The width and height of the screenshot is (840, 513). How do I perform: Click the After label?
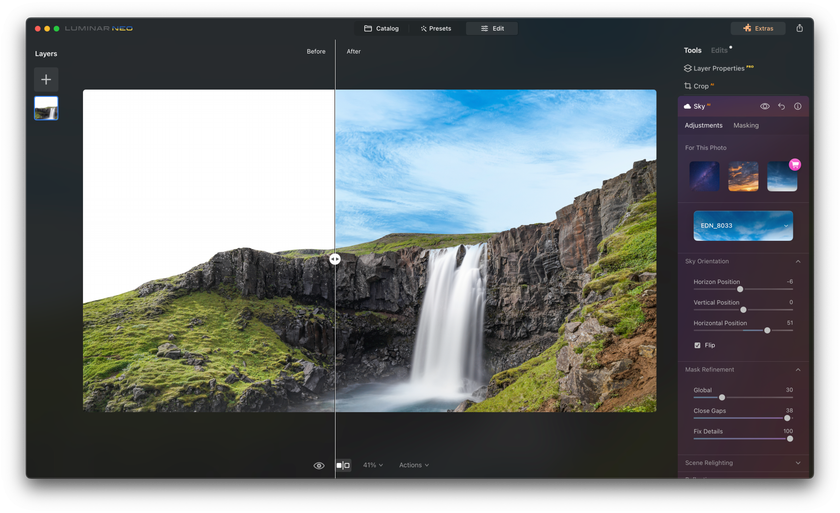pyautogui.click(x=354, y=51)
